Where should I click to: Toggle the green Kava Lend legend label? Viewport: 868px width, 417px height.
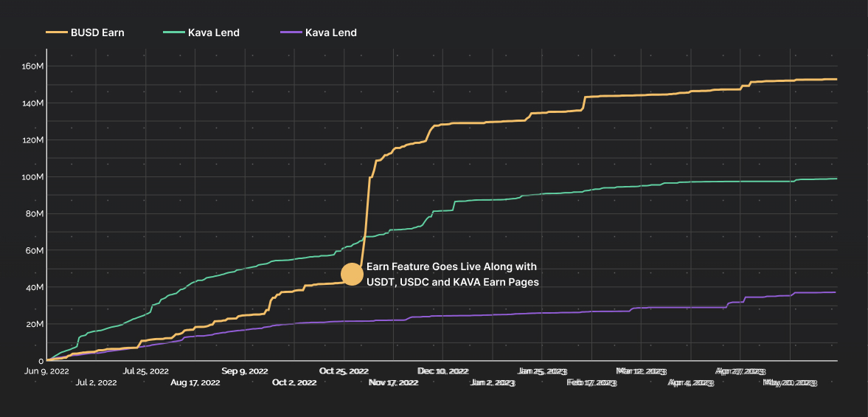click(213, 32)
